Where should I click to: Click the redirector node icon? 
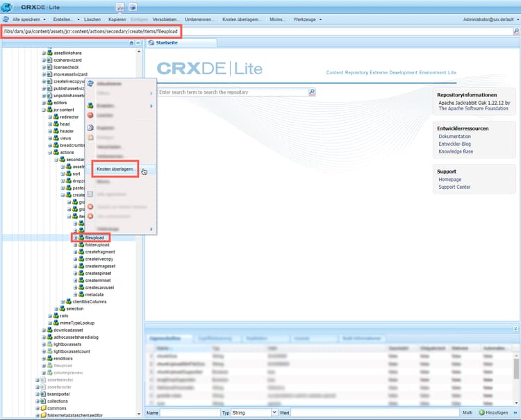click(x=56, y=117)
